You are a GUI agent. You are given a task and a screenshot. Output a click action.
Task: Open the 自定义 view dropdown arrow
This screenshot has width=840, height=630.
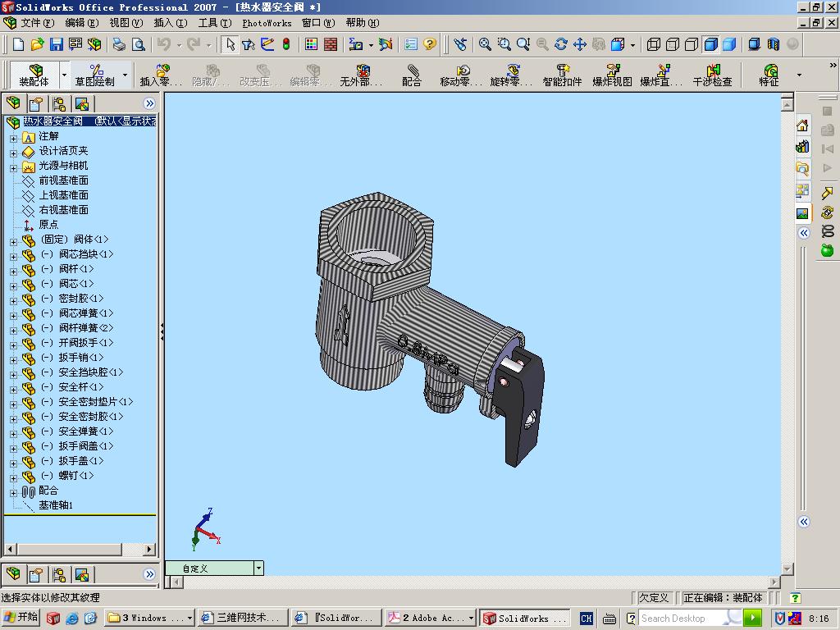pyautogui.click(x=258, y=568)
